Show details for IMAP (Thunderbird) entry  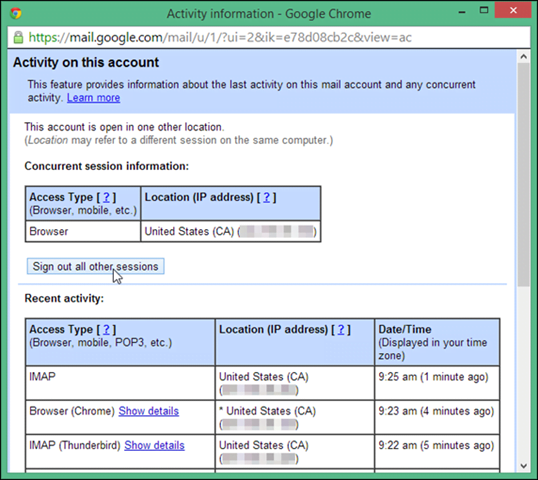coord(154,445)
